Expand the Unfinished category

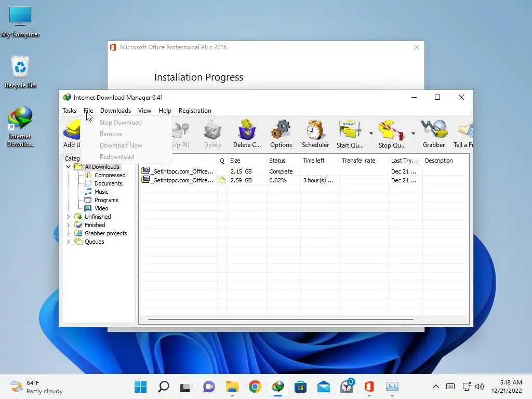pos(68,217)
